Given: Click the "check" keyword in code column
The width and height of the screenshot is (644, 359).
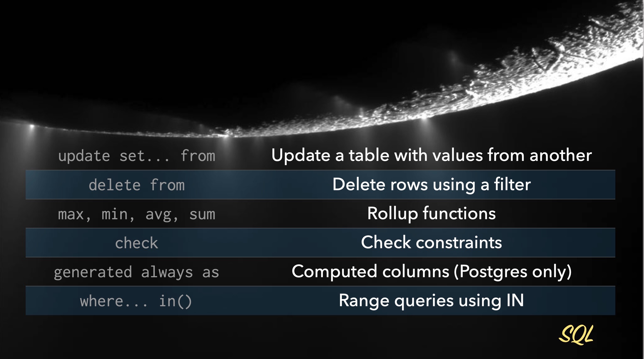Looking at the screenshot, I should (x=137, y=243).
